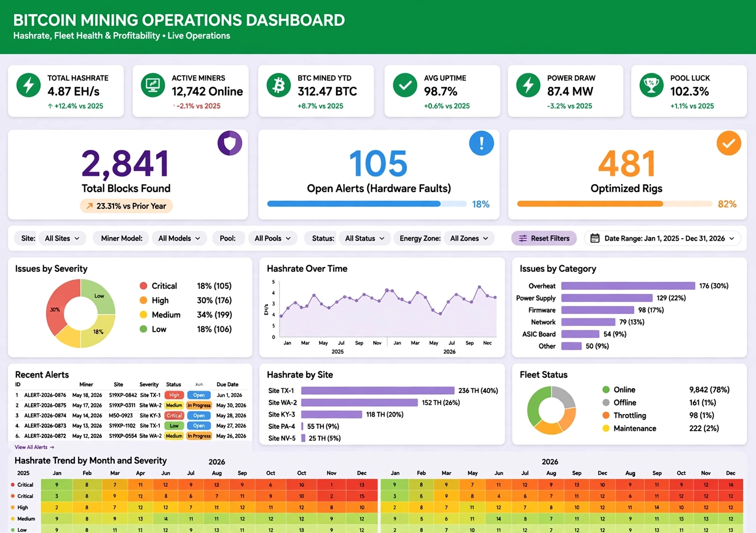Click the gray Offline legend dot in Fleet Status

tap(606, 403)
